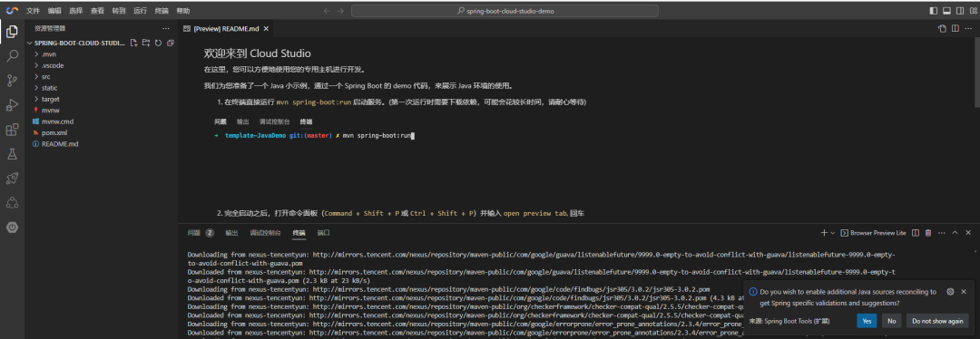Open terminal panel more actions (…)
The height and width of the screenshot is (339, 980).
[x=941, y=233]
